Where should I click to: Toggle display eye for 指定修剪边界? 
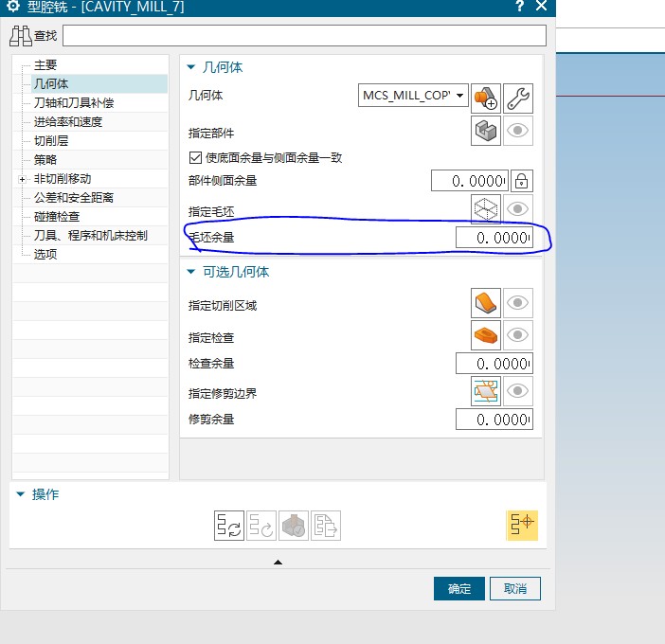(518, 391)
